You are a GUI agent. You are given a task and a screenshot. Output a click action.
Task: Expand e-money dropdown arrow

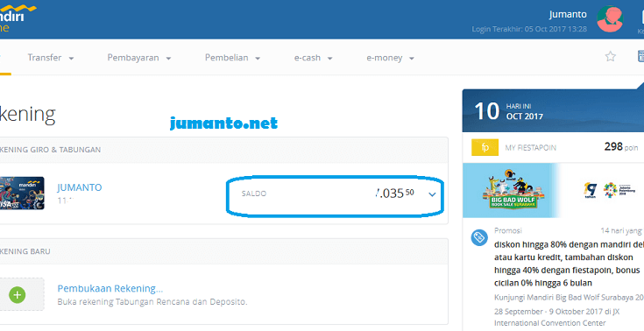[x=412, y=59]
